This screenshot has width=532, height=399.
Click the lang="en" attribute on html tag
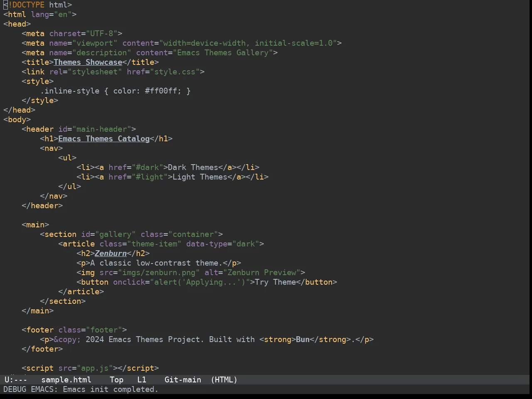(x=51, y=15)
